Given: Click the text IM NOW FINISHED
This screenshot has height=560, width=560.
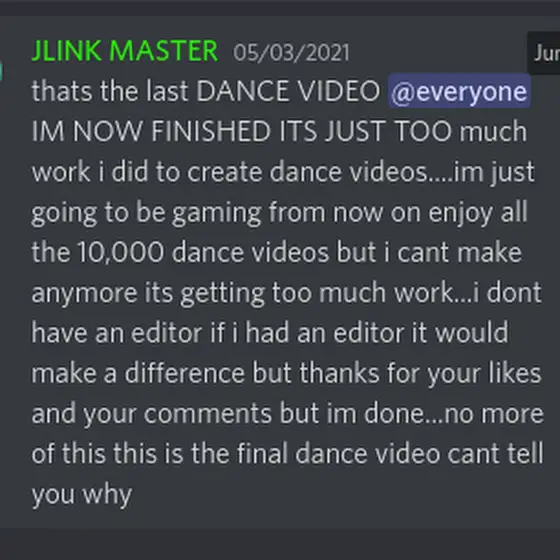Looking at the screenshot, I should point(151,131).
